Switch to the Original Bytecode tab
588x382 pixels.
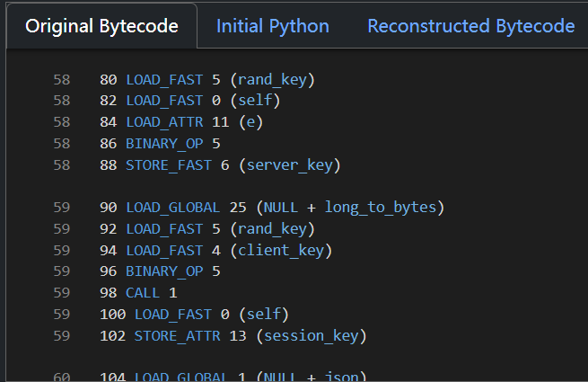101,26
